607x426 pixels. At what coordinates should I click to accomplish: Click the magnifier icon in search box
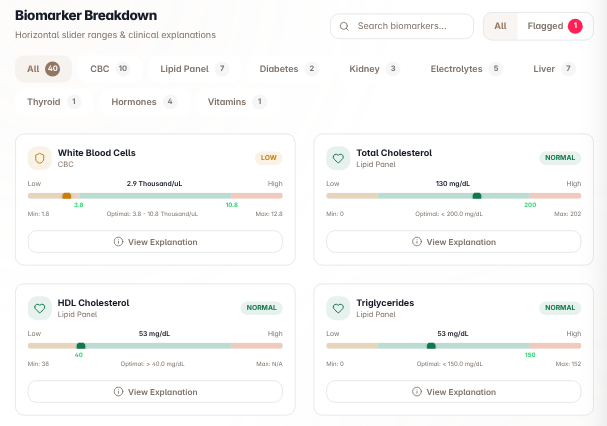tap(344, 26)
